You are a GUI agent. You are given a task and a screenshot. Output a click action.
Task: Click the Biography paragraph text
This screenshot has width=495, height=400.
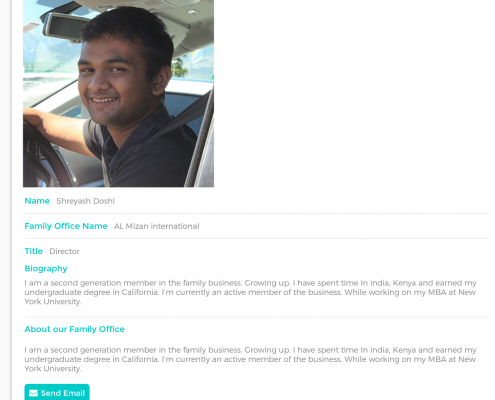(x=250, y=292)
